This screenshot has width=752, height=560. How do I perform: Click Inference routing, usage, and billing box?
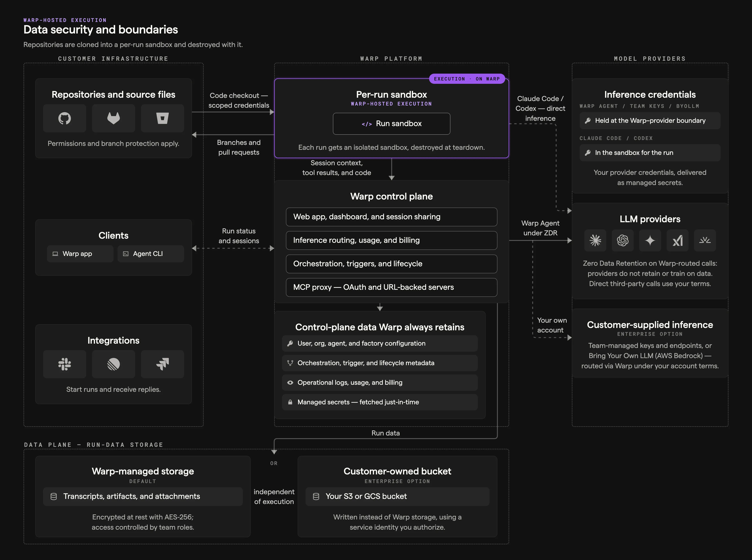[392, 240]
